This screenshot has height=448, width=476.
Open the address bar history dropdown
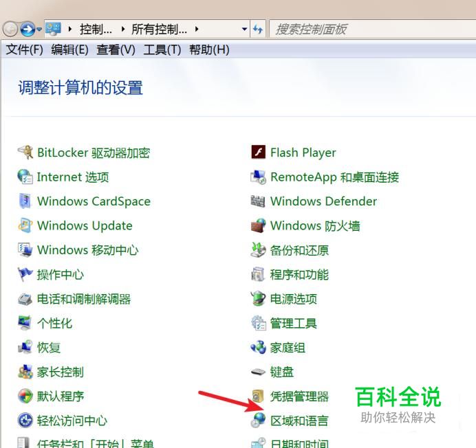click(244, 29)
